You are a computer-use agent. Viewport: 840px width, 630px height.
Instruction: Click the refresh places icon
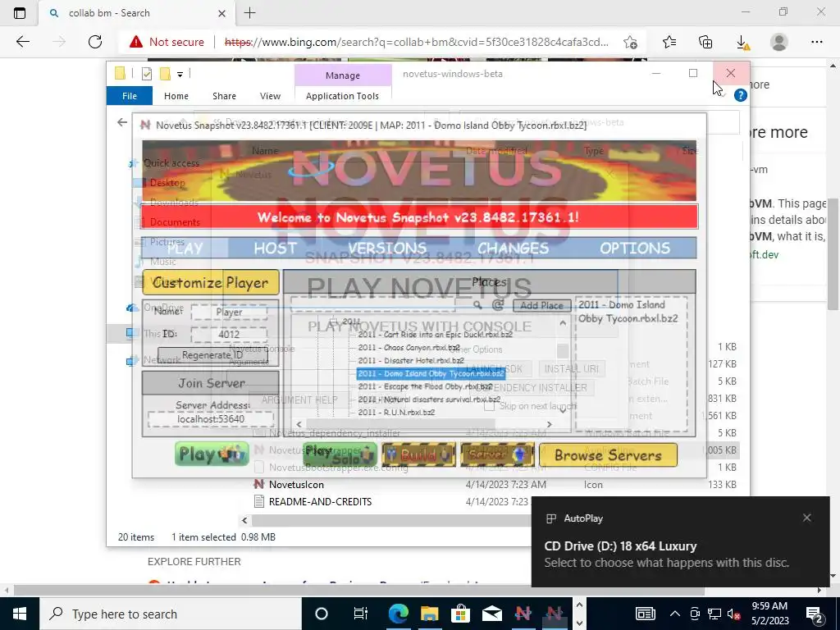click(498, 305)
